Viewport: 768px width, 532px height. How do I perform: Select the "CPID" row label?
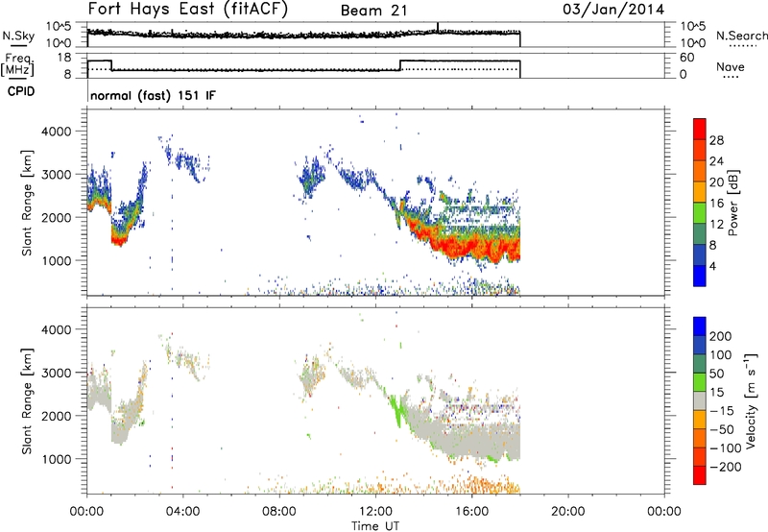pos(21,91)
